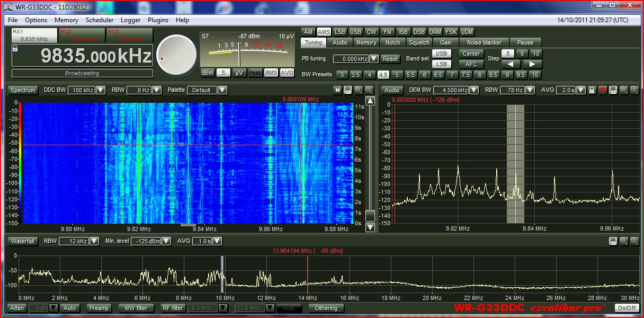
Task: Save the wideband spectrum with the disk icon
Action: pos(613,241)
